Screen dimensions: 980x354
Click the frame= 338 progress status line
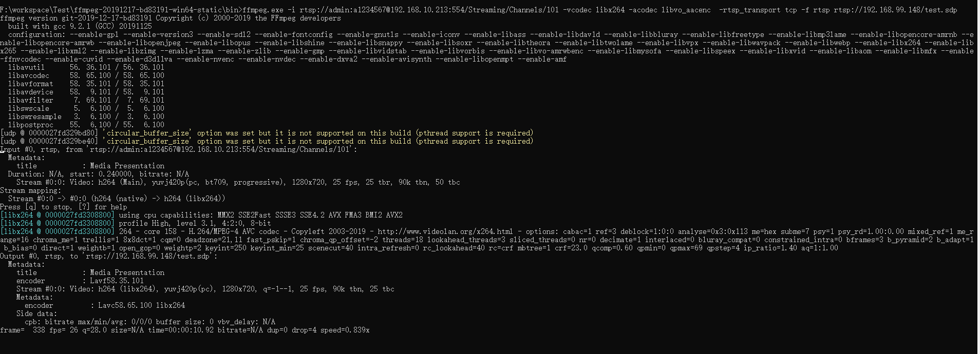[184, 330]
